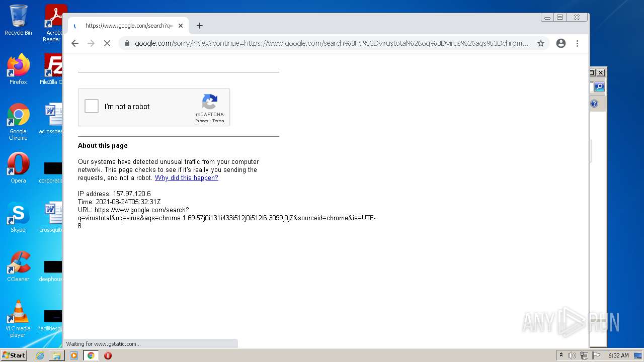
Task: Minimize the Chrome window
Action: (547, 17)
